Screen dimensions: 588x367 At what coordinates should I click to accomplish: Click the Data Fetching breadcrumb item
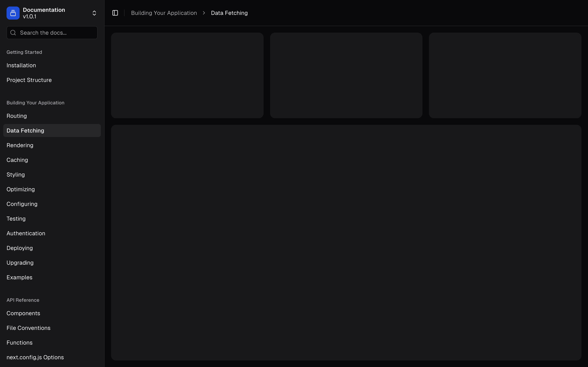229,13
